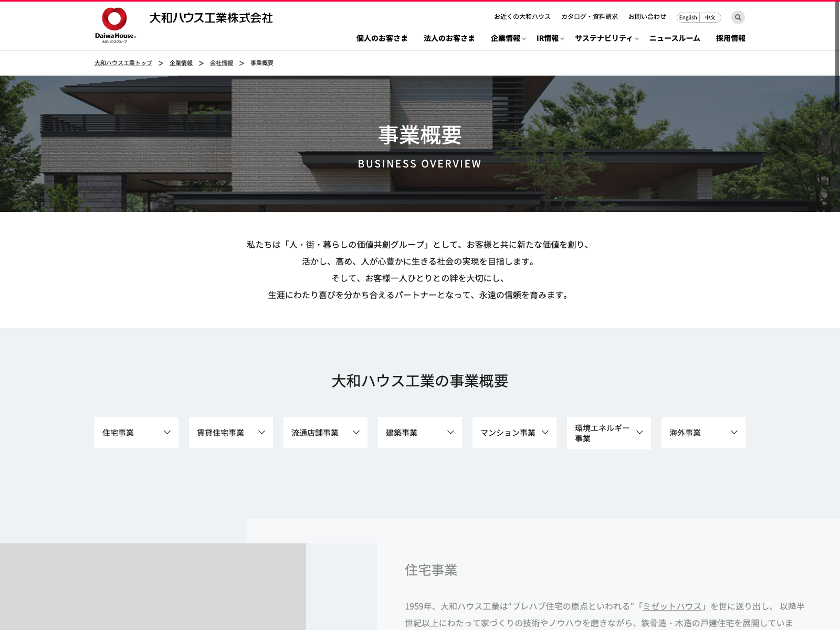Open the 採用情報 page

(730, 38)
